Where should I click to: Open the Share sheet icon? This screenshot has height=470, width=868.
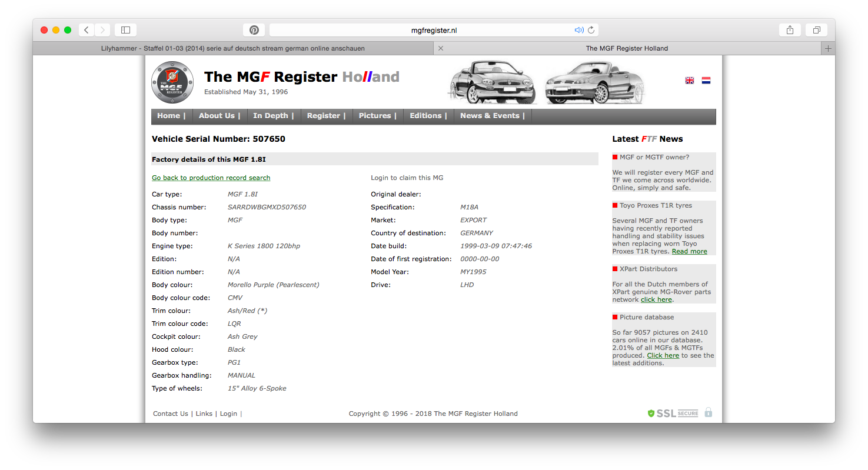click(x=790, y=30)
